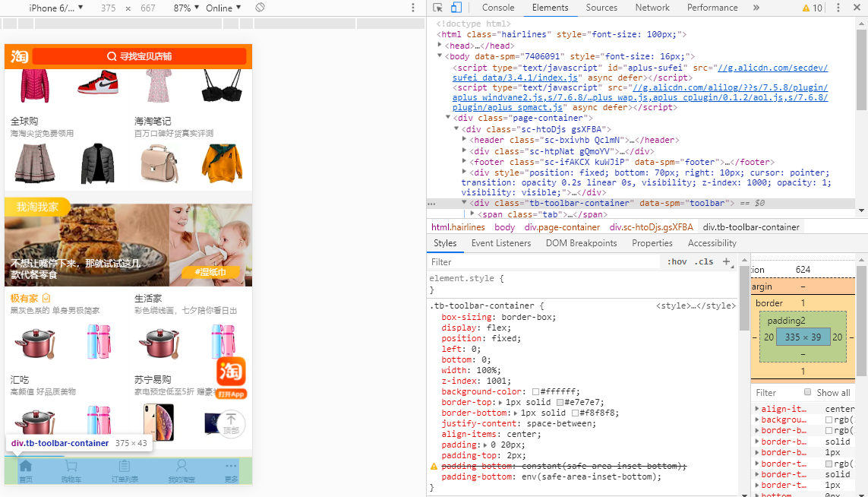The width and height of the screenshot is (868, 497).
Task: Click the warnings count icon showing 10
Action: 812,8
